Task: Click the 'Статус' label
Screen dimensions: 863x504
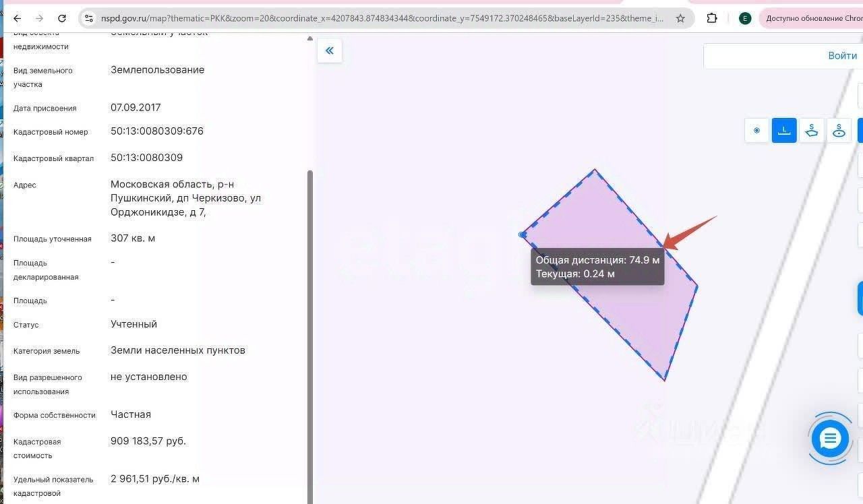Action: tap(26, 325)
